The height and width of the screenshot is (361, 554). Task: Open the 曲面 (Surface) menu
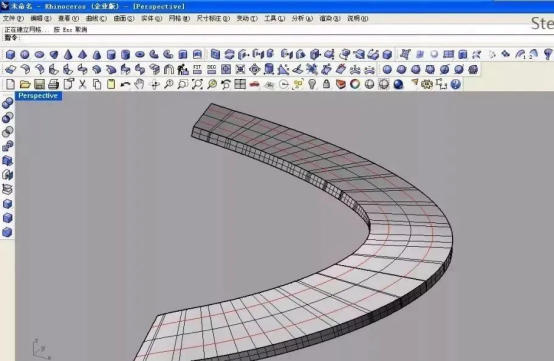pos(124,18)
